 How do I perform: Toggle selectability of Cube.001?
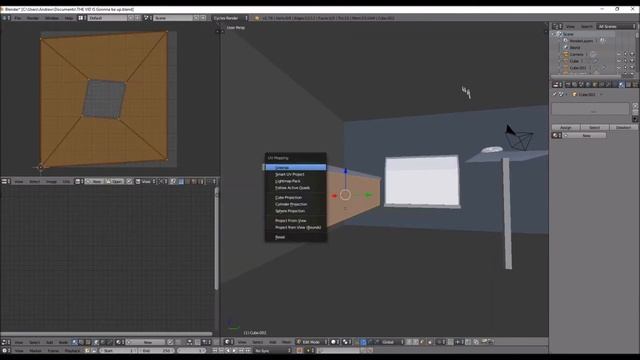point(626,68)
